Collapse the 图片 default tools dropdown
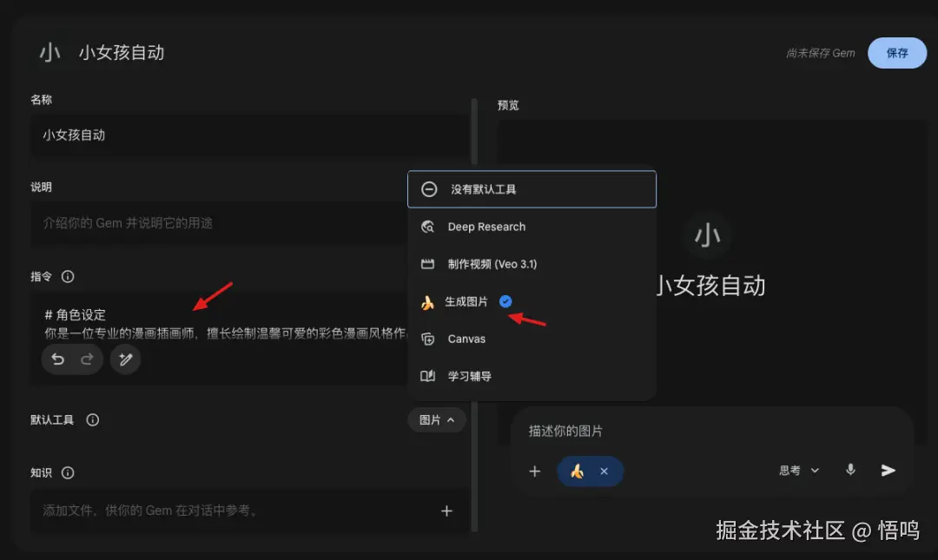Viewport: 938px width, 560px height. click(437, 419)
